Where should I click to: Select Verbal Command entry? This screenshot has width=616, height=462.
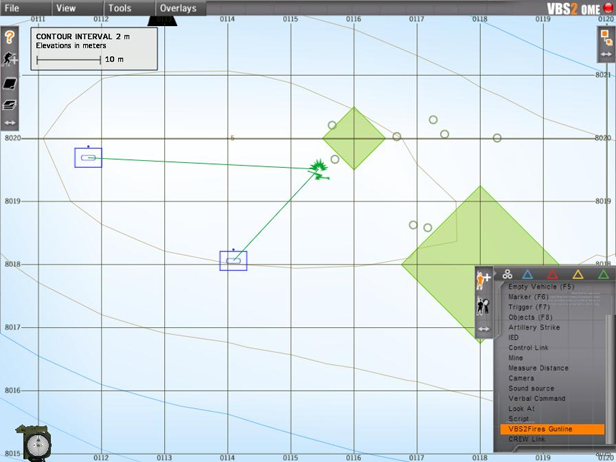click(x=537, y=399)
